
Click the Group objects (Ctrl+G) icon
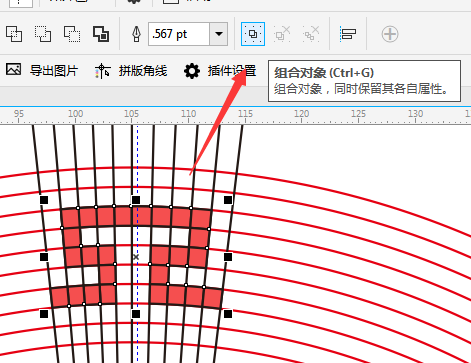pos(253,34)
